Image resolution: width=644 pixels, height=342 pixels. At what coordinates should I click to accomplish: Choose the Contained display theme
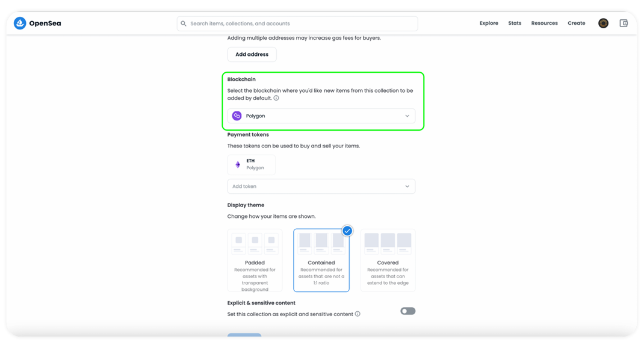(x=321, y=260)
